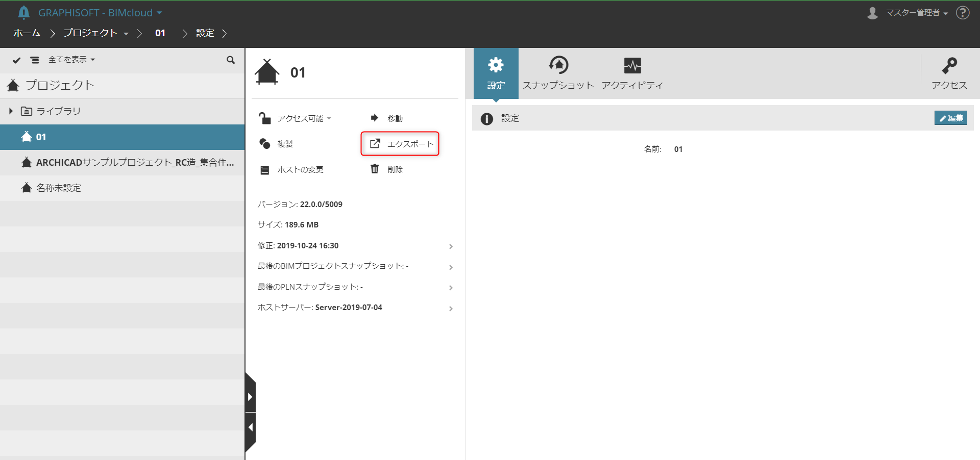Click the notification bell icon
The image size is (980, 460).
23,12
